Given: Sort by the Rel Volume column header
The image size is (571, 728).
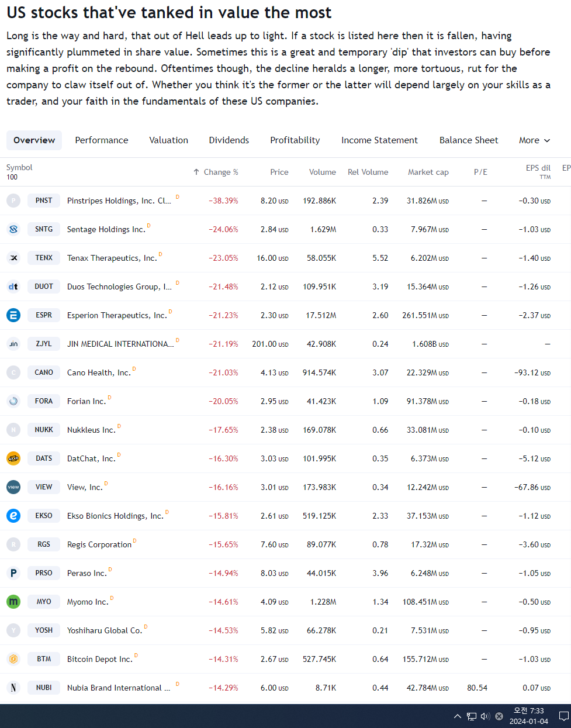Looking at the screenshot, I should tap(368, 172).
